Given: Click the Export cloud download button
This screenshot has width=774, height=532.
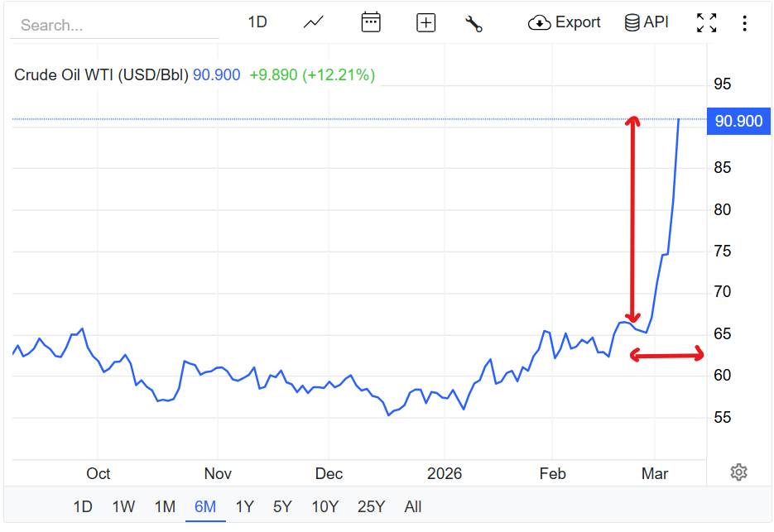Looking at the screenshot, I should click(x=565, y=22).
